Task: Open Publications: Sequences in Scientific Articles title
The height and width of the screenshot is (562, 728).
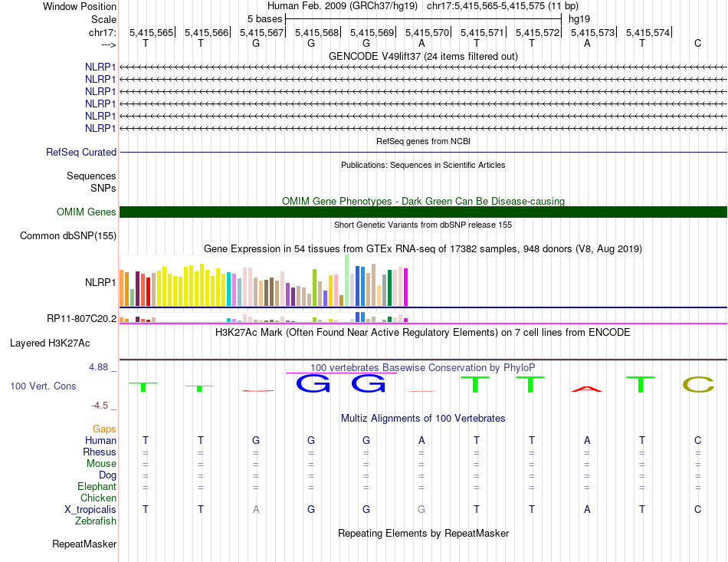Action: coord(423,165)
